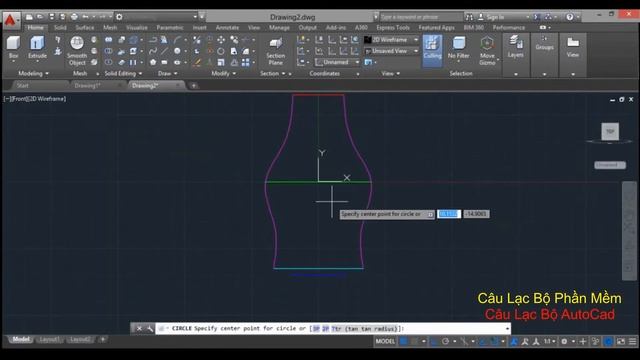Toggle the Culling selection button
The height and width of the screenshot is (360, 640).
pyautogui.click(x=432, y=50)
